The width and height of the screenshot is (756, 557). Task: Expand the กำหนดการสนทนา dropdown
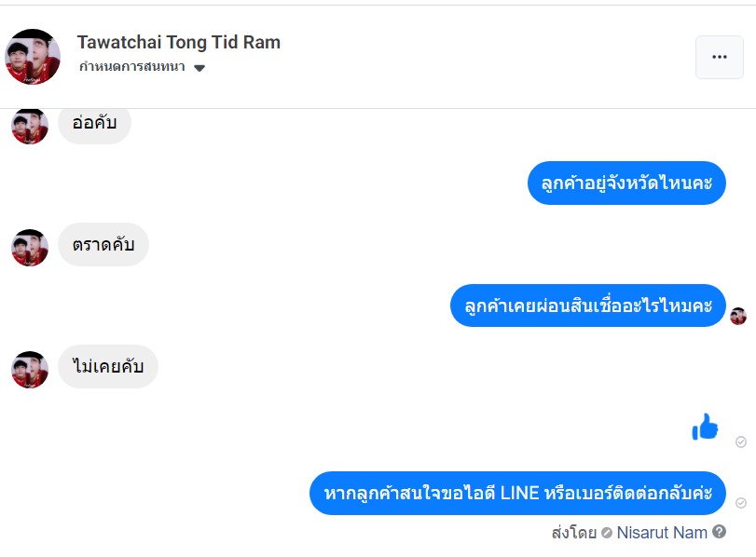click(131, 67)
